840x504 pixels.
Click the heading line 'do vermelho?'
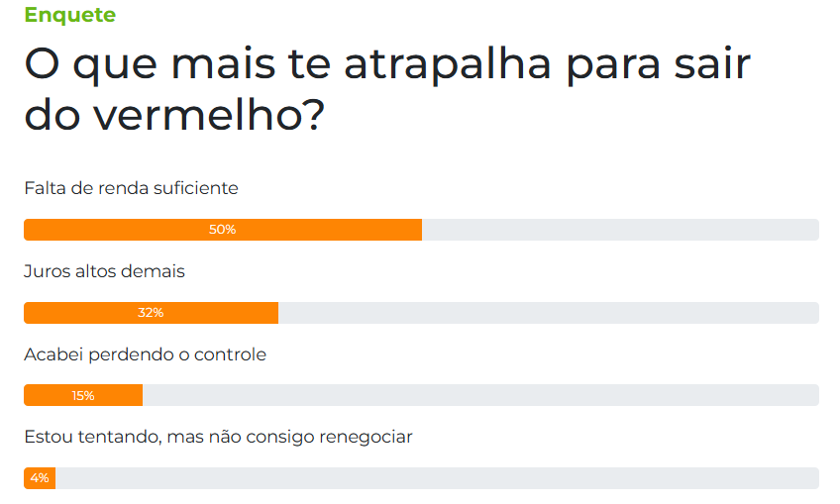pyautogui.click(x=174, y=115)
